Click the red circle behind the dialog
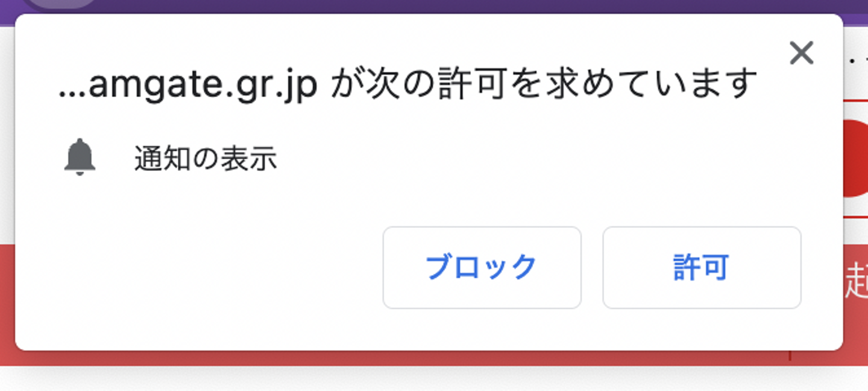Screen dimensions: 868x391 856,158
